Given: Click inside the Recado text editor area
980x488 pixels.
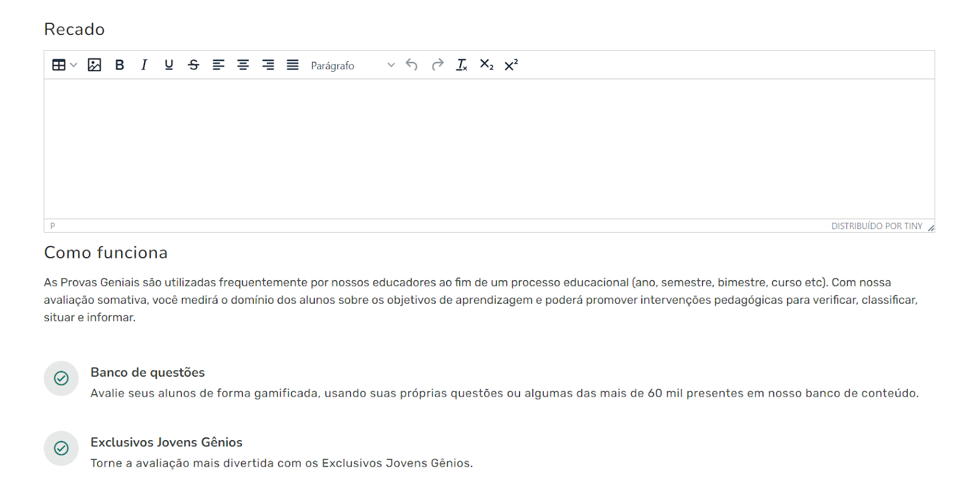Looking at the screenshot, I should [489, 148].
